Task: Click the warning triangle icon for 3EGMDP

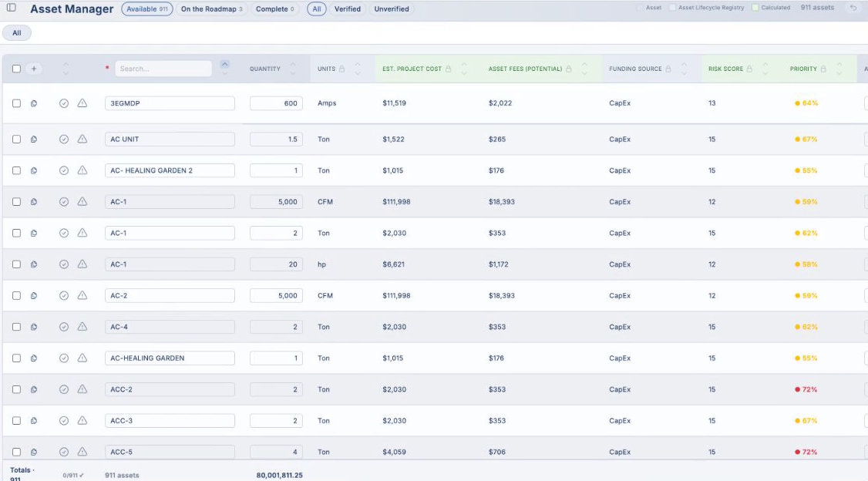Action: click(82, 103)
